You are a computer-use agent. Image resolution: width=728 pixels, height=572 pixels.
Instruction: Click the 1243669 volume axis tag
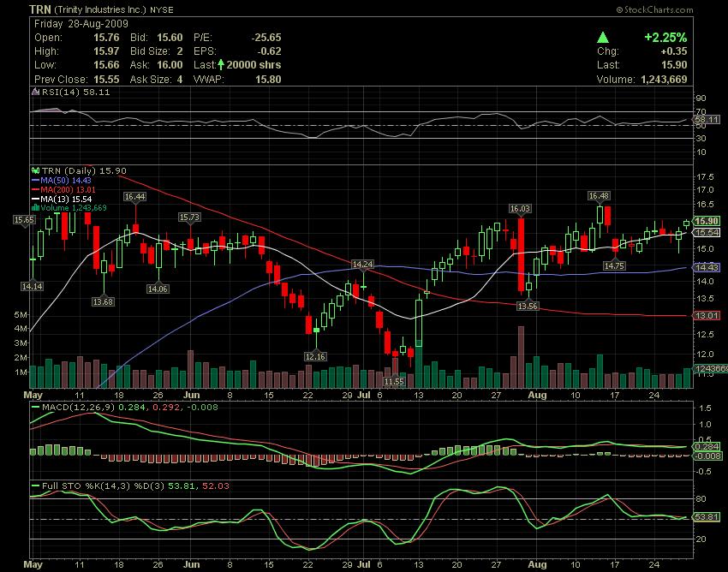click(x=710, y=368)
